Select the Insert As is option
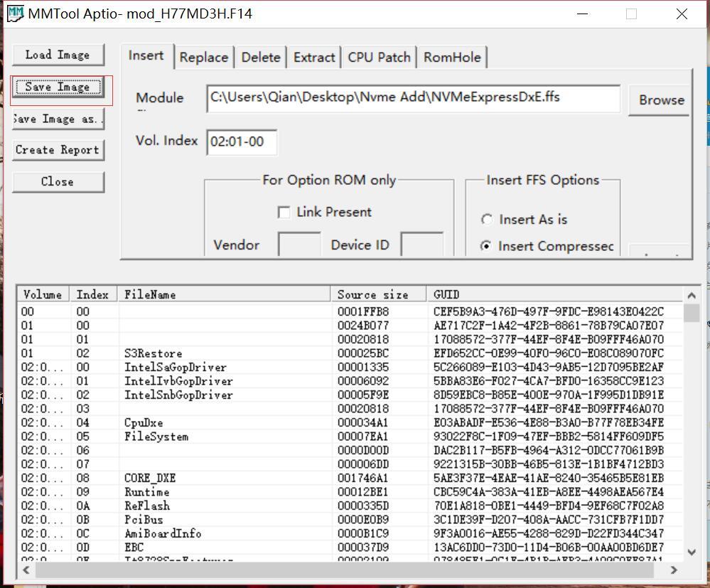 [487, 220]
